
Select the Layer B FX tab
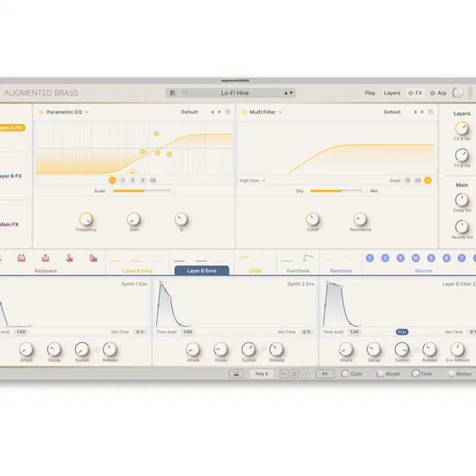coord(11,176)
